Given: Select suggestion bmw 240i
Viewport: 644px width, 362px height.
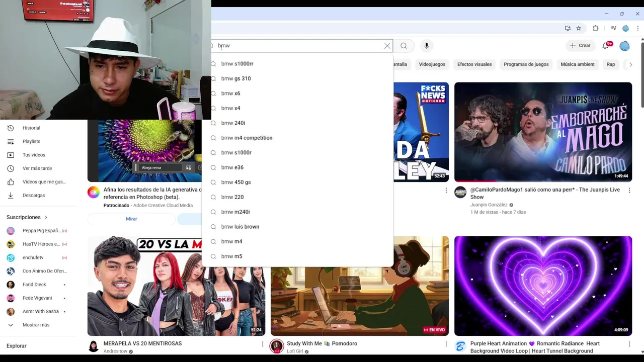Looking at the screenshot, I should (x=298, y=123).
